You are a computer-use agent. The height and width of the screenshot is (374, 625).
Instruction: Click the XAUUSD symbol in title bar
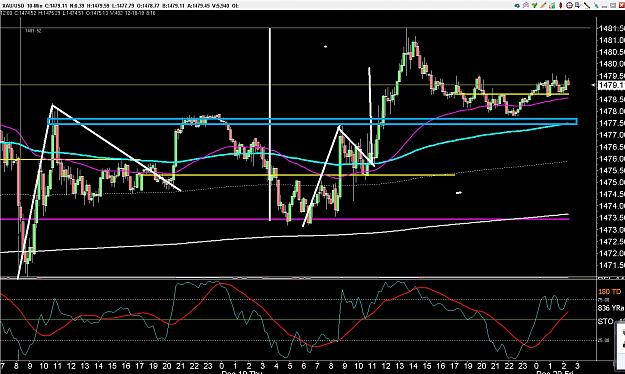coord(13,6)
